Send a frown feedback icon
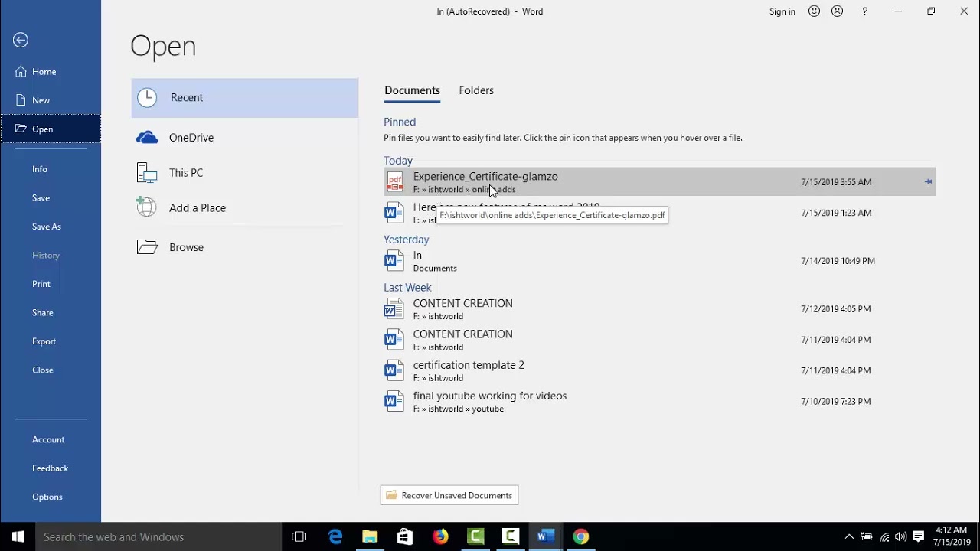Viewport: 980px width, 551px height. 838,11
